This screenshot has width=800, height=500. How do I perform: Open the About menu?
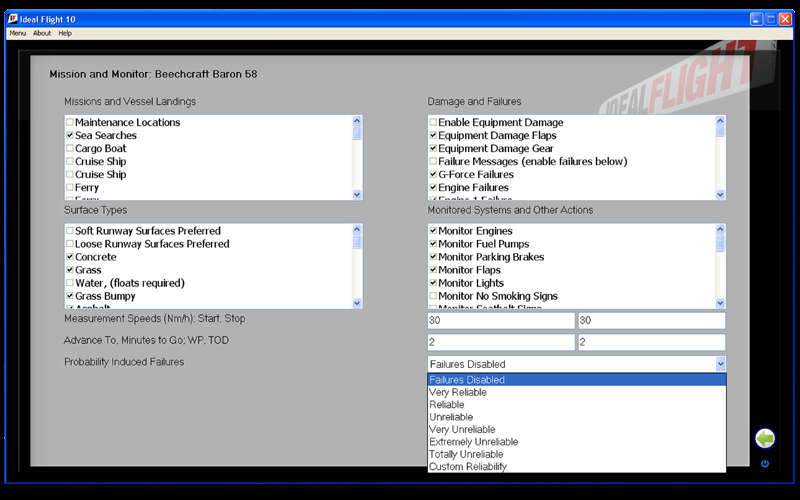tap(42, 33)
